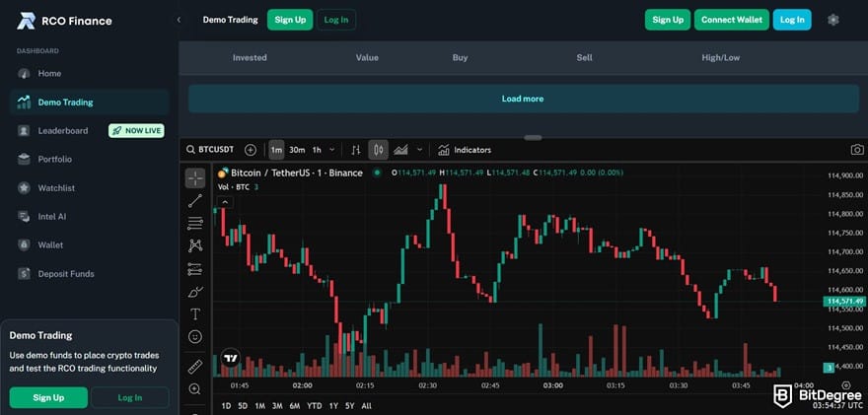Click the Load more button
This screenshot has height=415, width=868.
point(523,99)
